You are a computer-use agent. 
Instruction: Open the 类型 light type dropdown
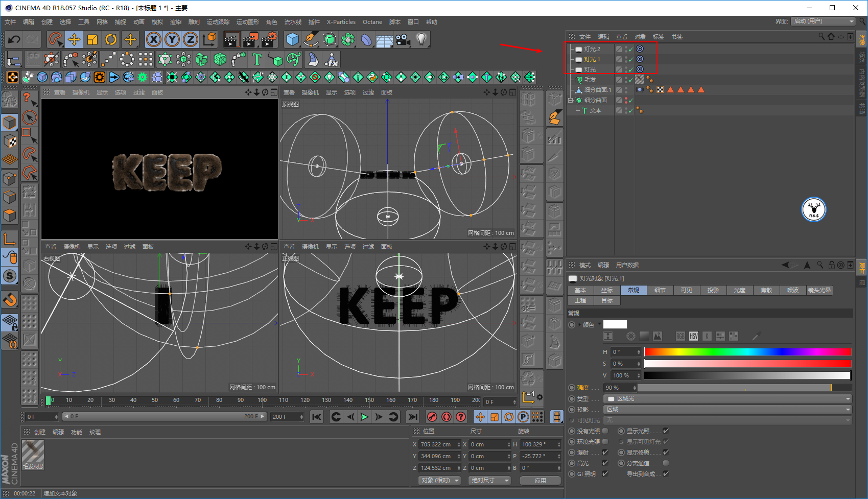pos(728,398)
